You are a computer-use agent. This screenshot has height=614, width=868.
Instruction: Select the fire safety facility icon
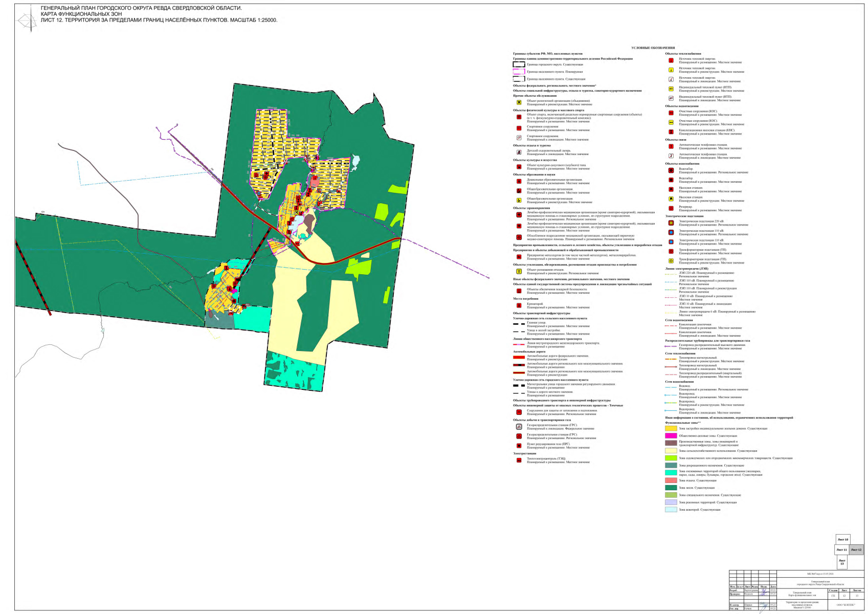519,291
